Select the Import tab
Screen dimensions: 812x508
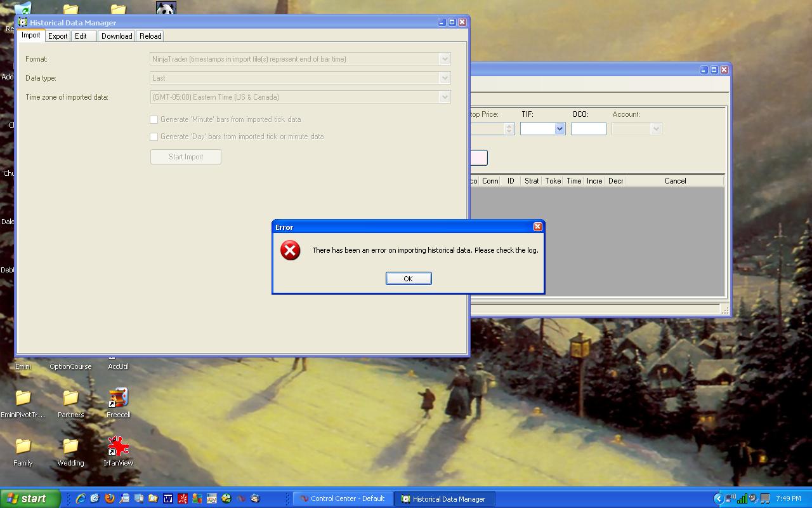[31, 36]
